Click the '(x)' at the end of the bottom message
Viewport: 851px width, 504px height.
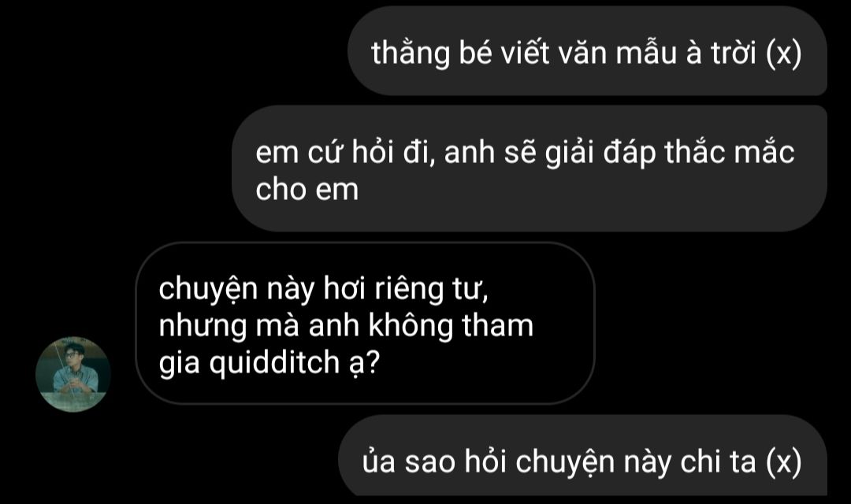click(784, 462)
